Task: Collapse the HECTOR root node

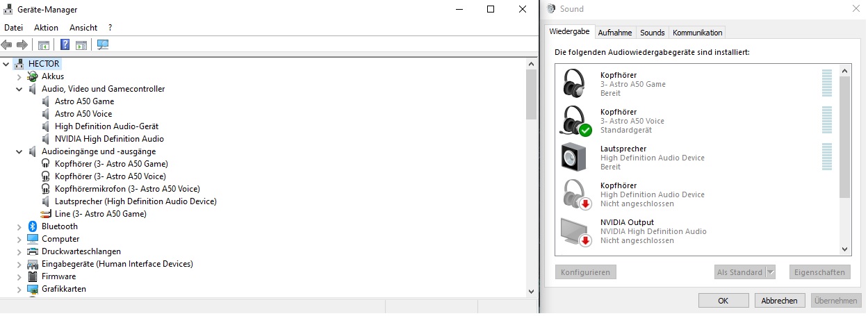Action: pos(6,64)
